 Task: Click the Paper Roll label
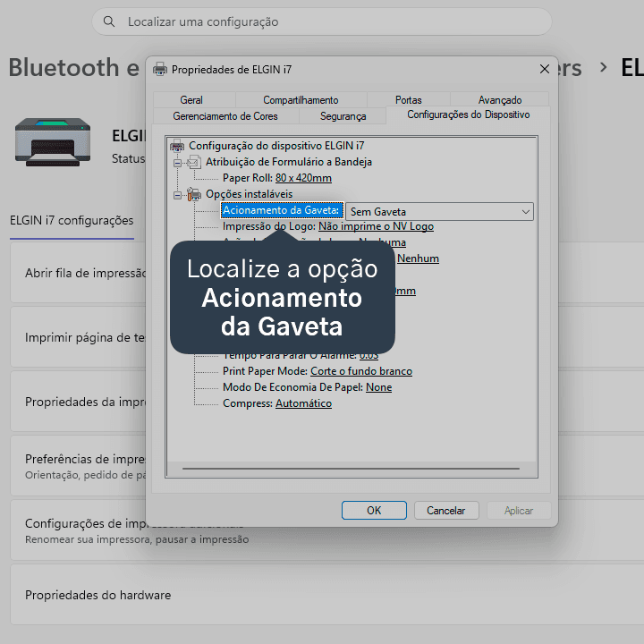248,178
